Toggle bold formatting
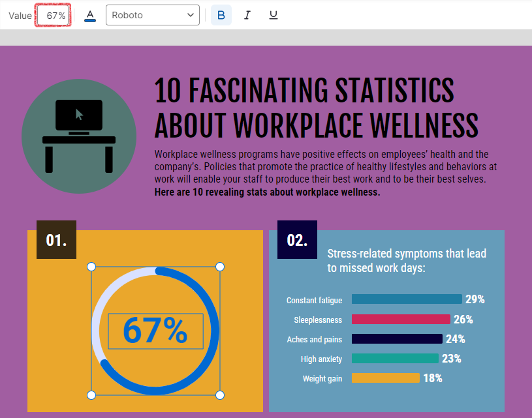 click(221, 15)
